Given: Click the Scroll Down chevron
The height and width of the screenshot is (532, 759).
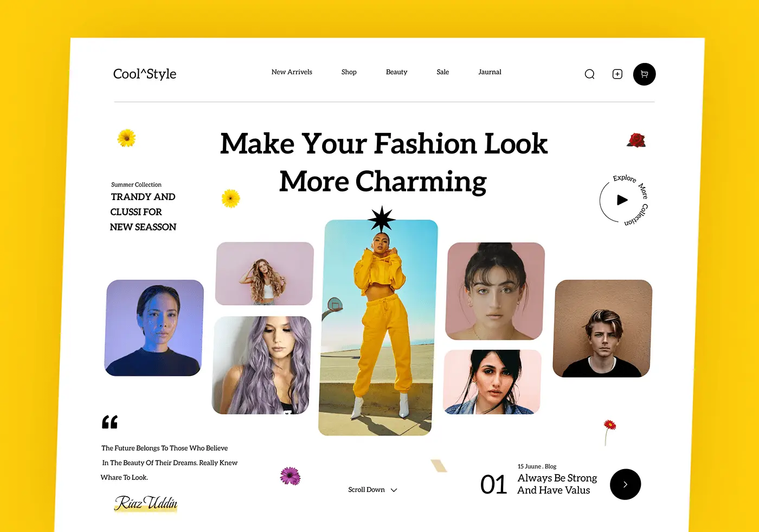Looking at the screenshot, I should [x=394, y=490].
